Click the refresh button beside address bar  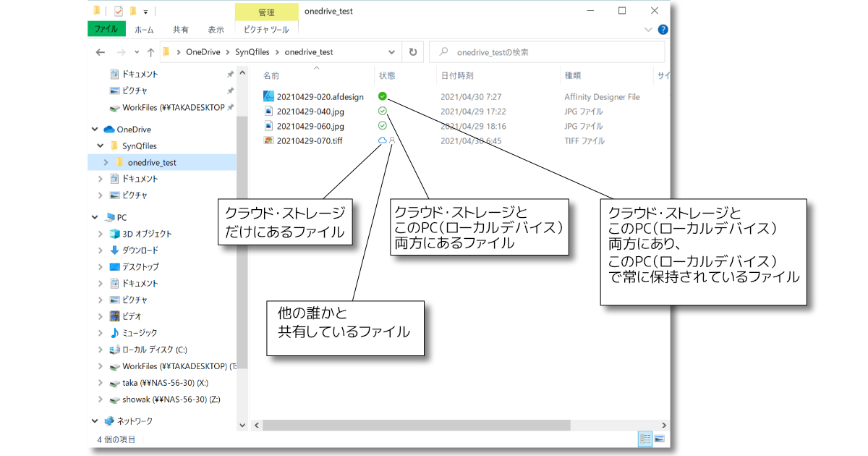click(x=413, y=52)
